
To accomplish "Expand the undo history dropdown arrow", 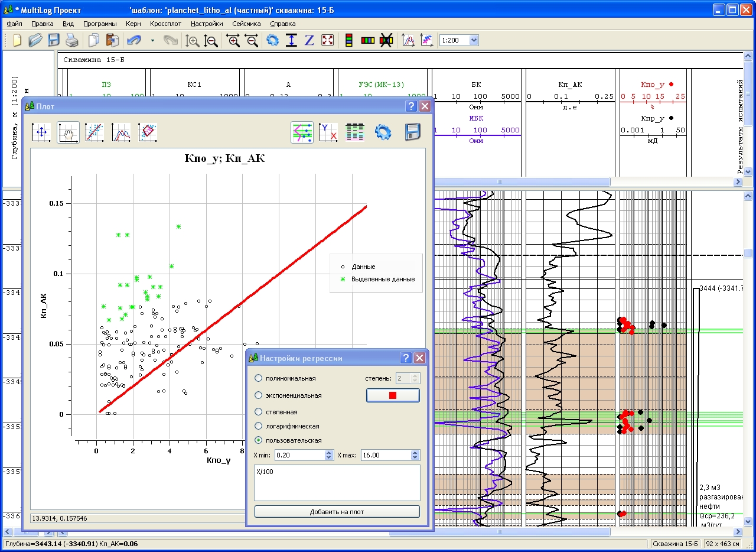I will pyautogui.click(x=152, y=40).
